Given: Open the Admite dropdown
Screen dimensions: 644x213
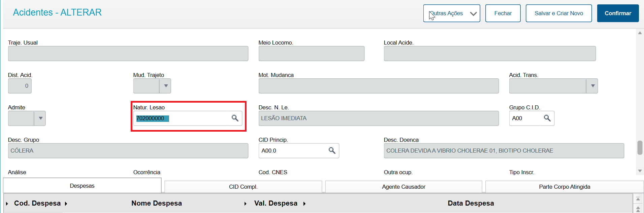Looking at the screenshot, I should coord(40,118).
